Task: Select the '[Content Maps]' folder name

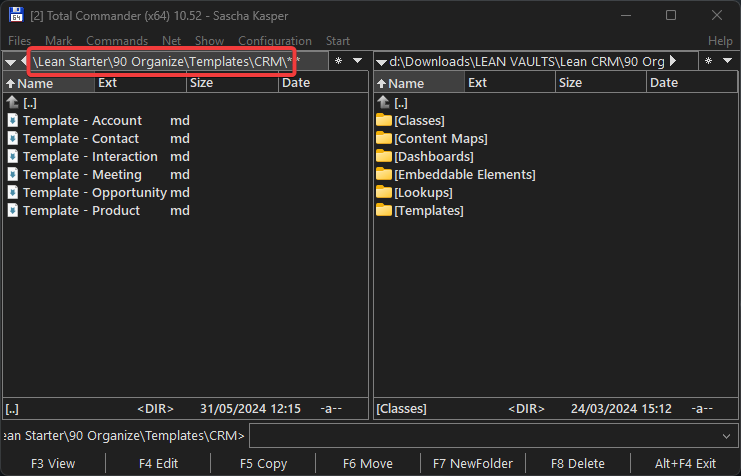Action: pyautogui.click(x=441, y=138)
